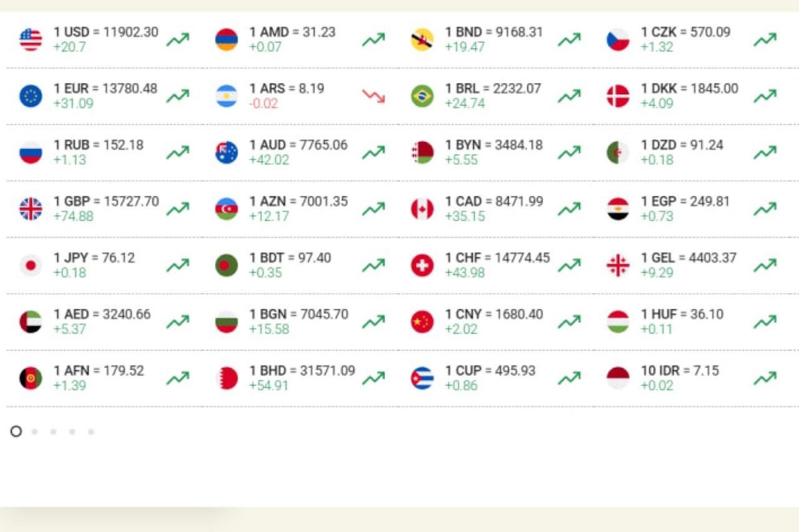The width and height of the screenshot is (799, 532).
Task: Click the Switzerland flag icon
Action: point(422,266)
